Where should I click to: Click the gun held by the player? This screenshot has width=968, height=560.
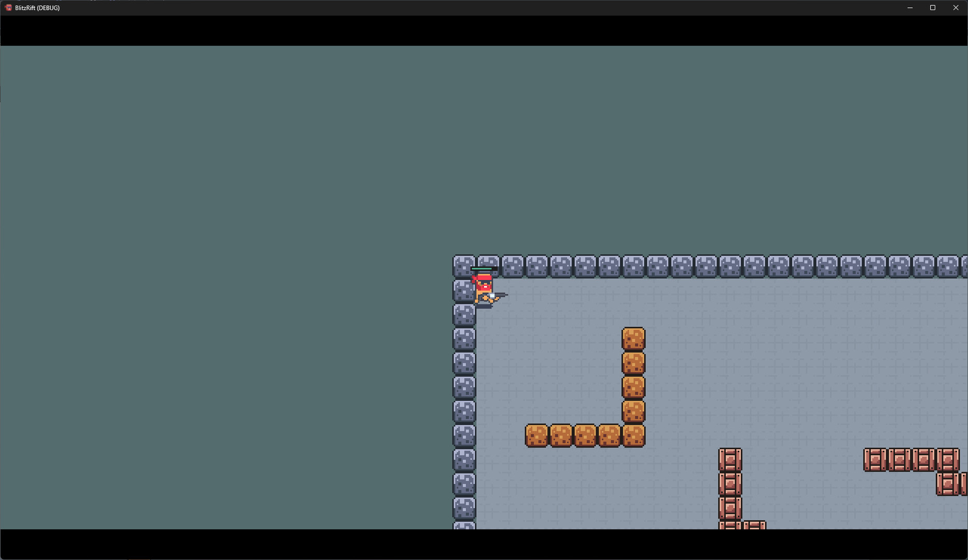point(499,296)
